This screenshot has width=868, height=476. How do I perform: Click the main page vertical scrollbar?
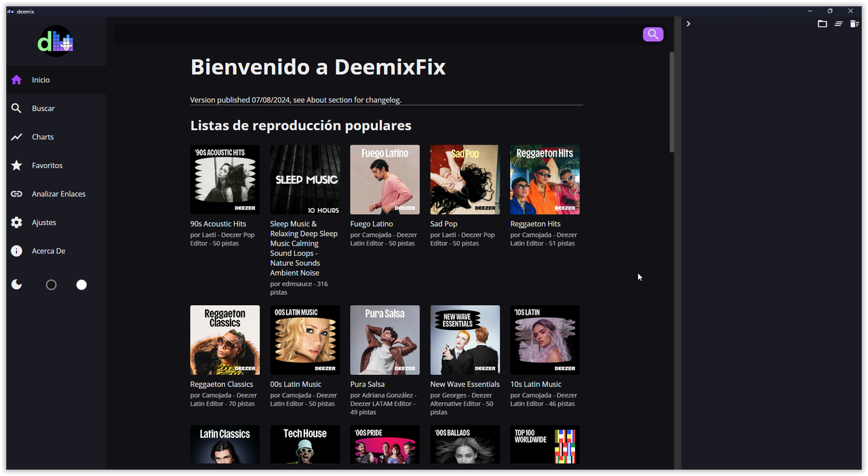click(672, 102)
